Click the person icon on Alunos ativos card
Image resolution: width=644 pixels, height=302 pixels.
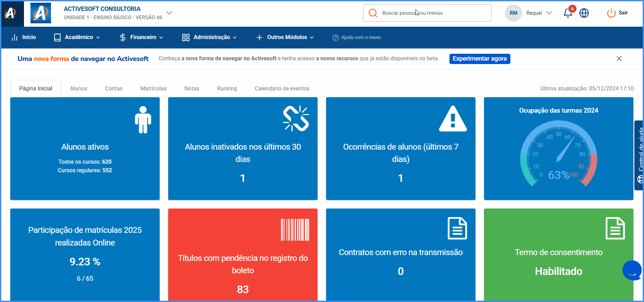click(x=143, y=119)
